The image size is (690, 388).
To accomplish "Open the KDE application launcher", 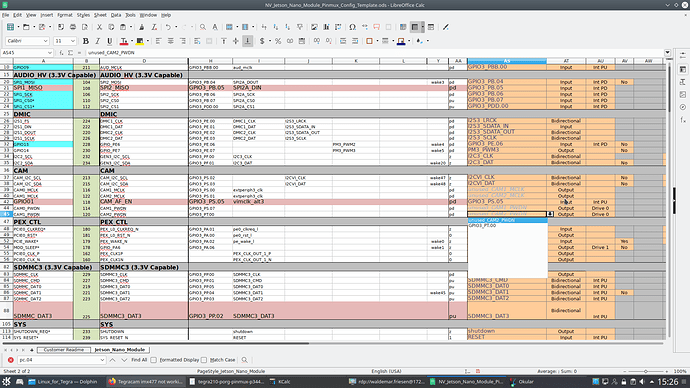I will 7,382.
